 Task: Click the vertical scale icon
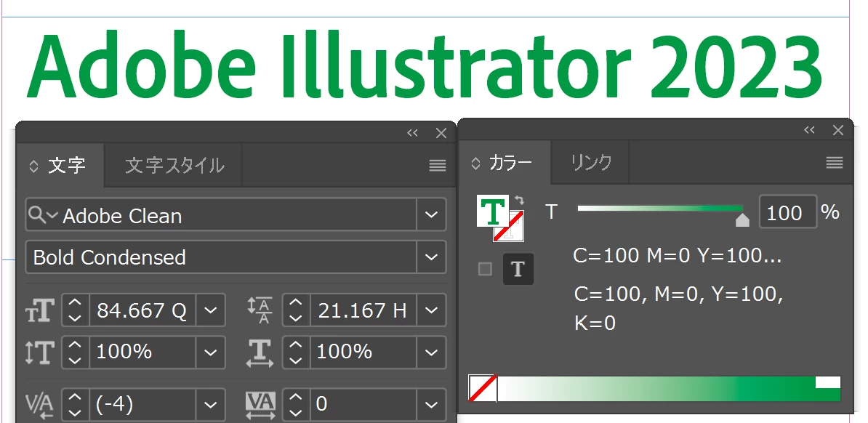[x=41, y=352]
